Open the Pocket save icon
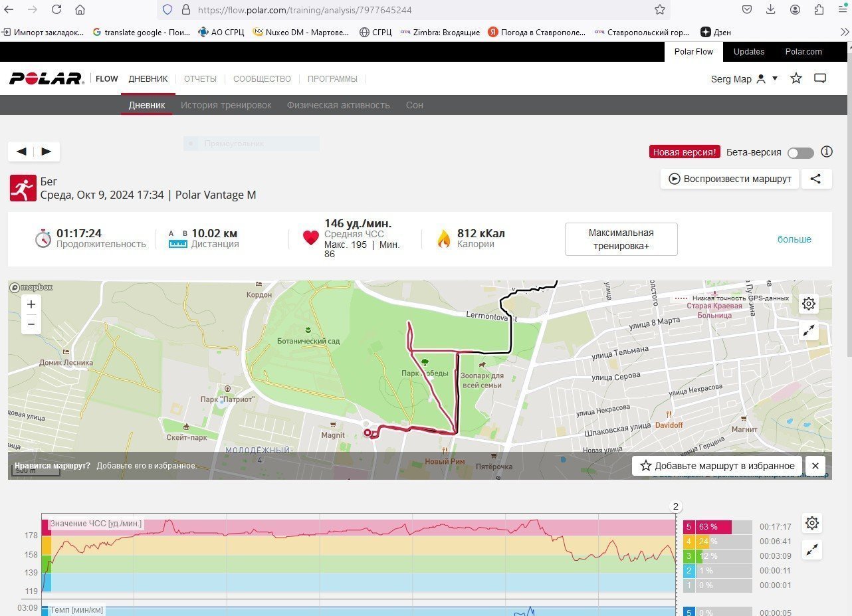 (747, 9)
